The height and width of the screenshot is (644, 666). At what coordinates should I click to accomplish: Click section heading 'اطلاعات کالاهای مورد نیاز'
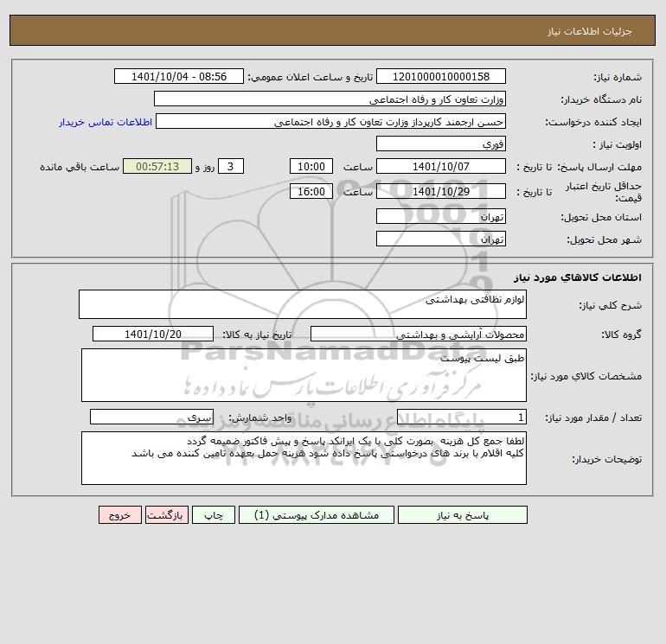(578, 277)
